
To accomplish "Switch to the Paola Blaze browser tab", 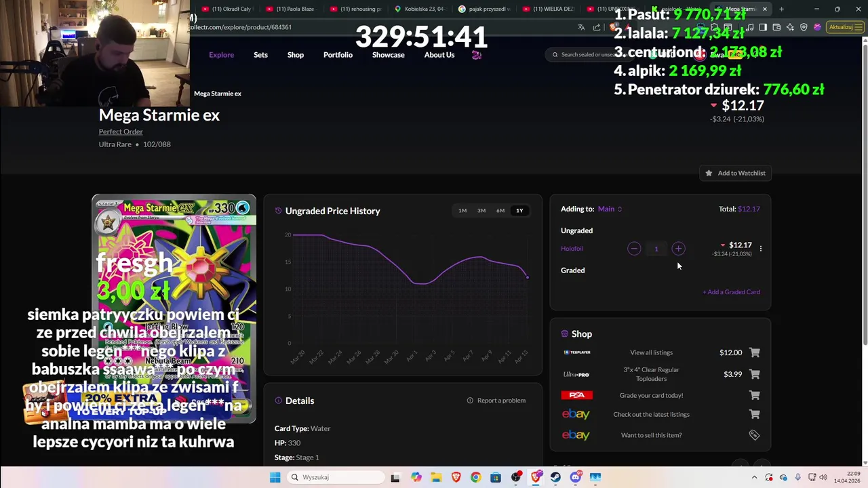I will tap(292, 9).
